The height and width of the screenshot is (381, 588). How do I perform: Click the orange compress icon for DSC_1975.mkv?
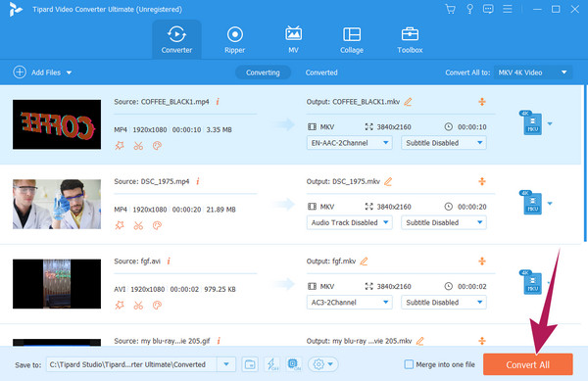[482, 181]
